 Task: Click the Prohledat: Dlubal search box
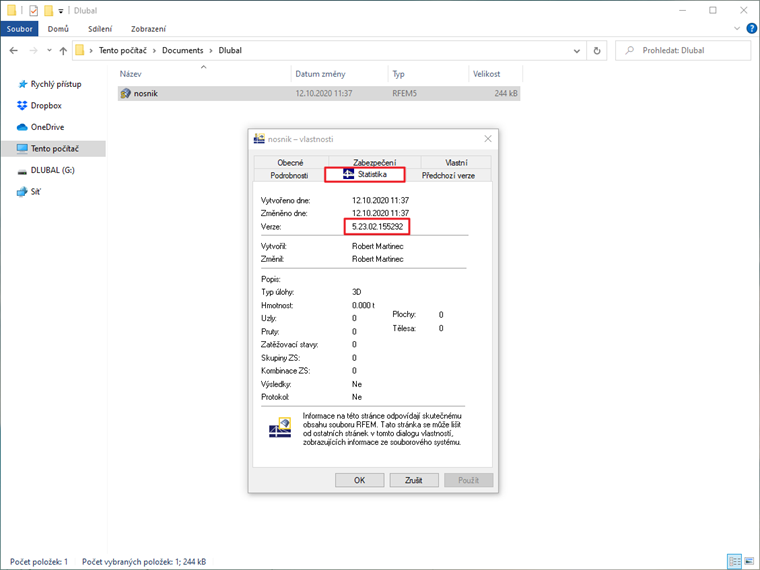(x=683, y=50)
